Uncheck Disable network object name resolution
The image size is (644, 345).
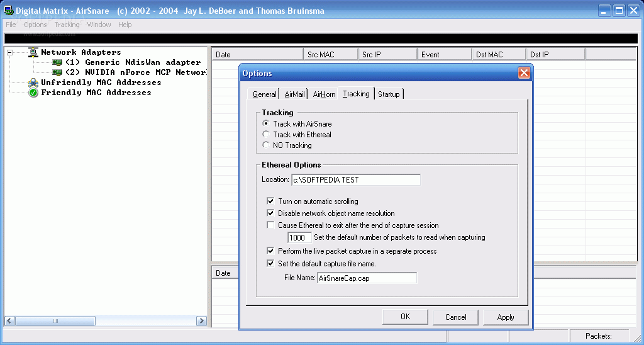(270, 213)
